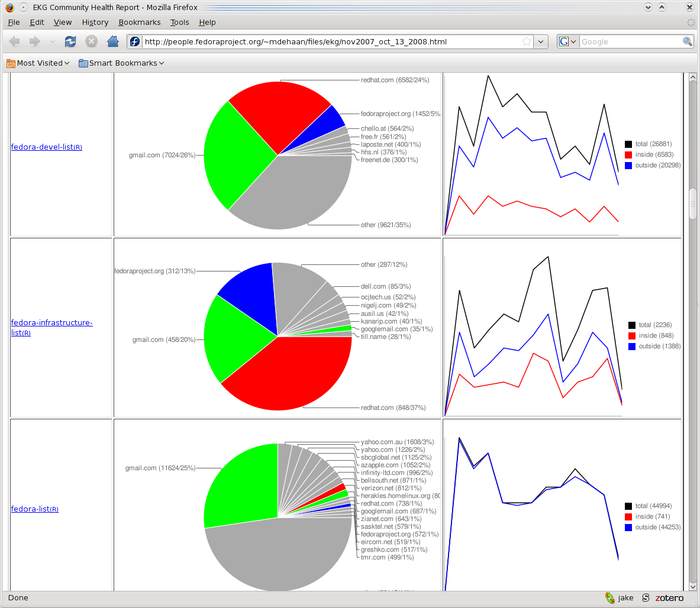Image resolution: width=700 pixels, height=608 pixels.
Task: Open the fedora-infrastructure-list link
Action: 52,328
